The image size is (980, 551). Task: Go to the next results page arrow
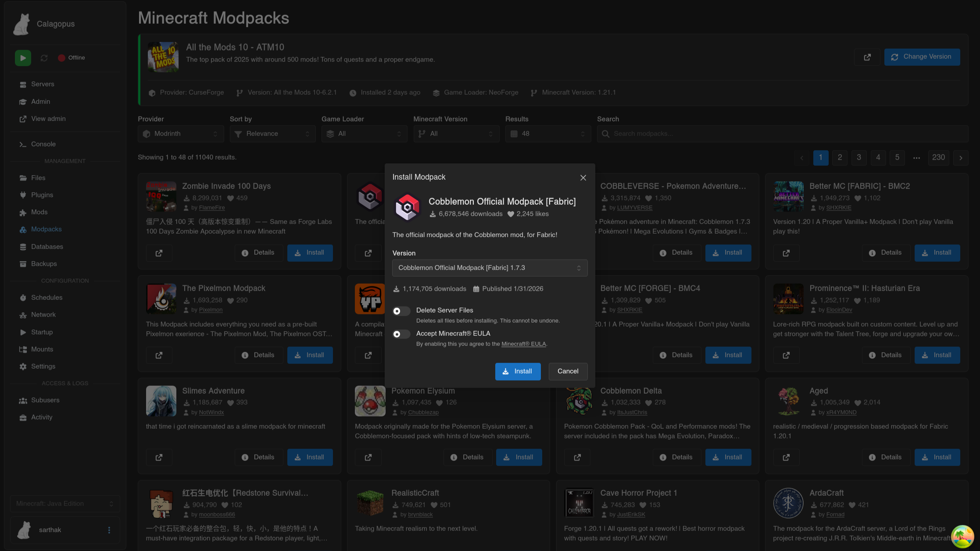click(961, 158)
